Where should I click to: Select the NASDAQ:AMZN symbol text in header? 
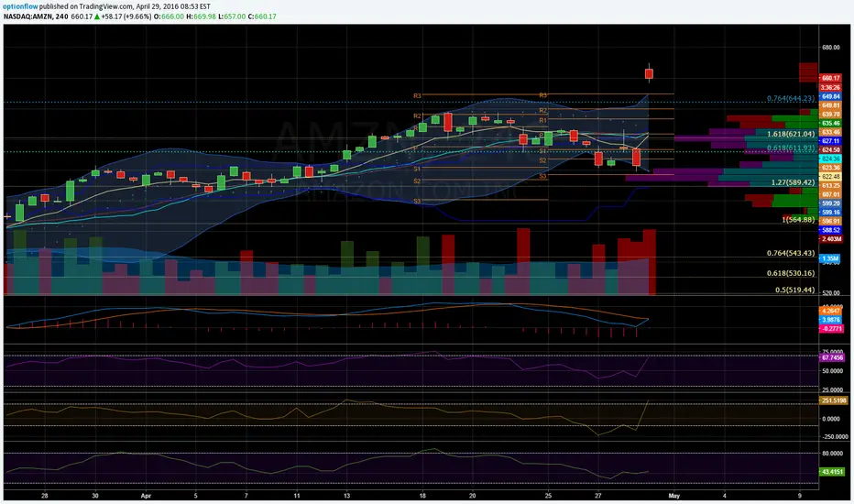(28, 16)
